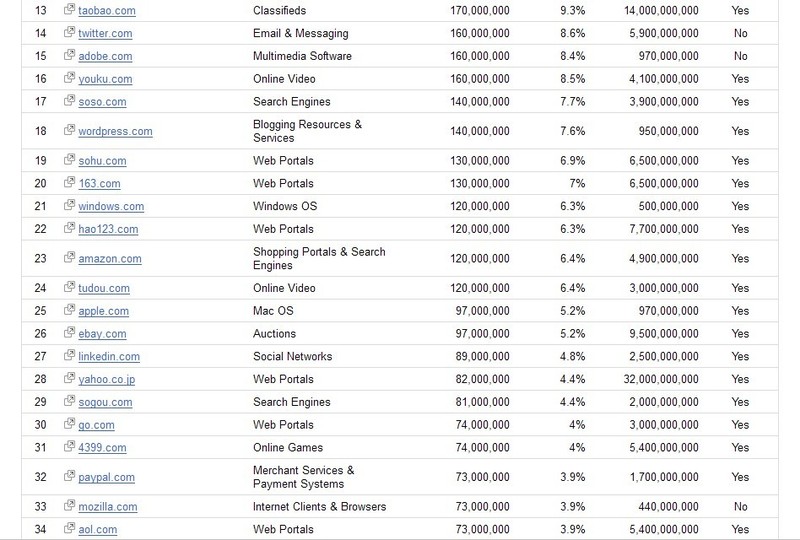Click the external-link icon beside youku.com

69,79
